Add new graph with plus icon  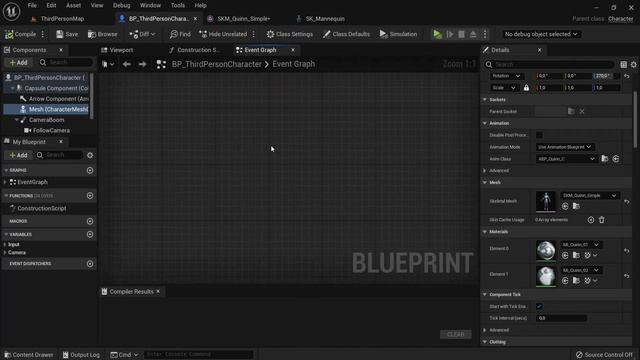pos(90,170)
